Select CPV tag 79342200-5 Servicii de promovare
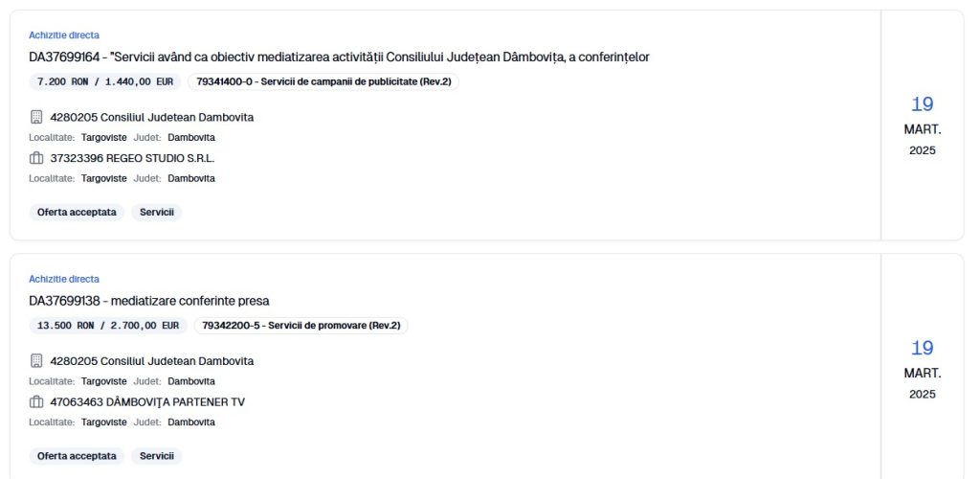 coord(301,326)
